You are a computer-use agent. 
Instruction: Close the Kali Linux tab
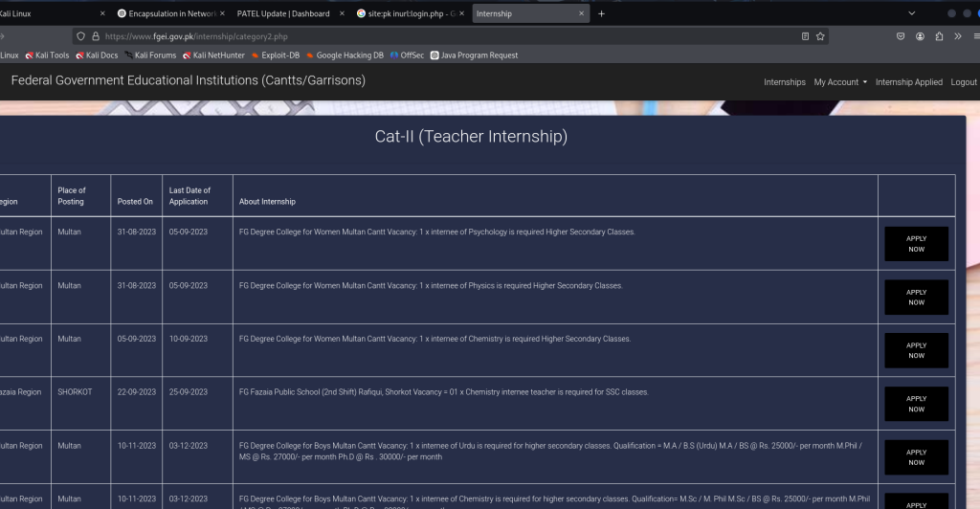point(102,13)
